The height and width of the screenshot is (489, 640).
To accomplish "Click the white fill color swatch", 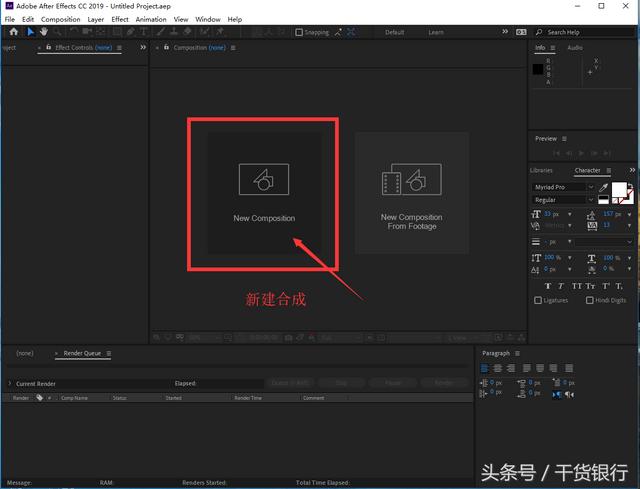I will pyautogui.click(x=619, y=190).
